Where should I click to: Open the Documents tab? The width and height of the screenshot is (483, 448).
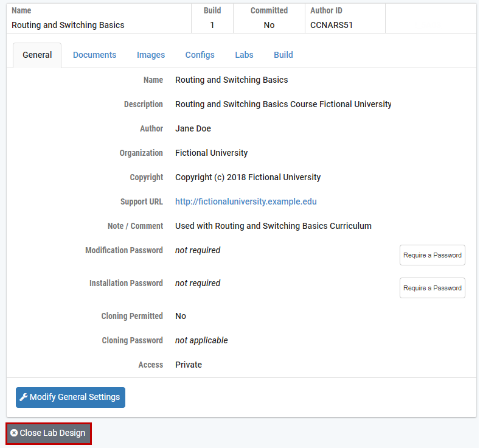point(94,55)
